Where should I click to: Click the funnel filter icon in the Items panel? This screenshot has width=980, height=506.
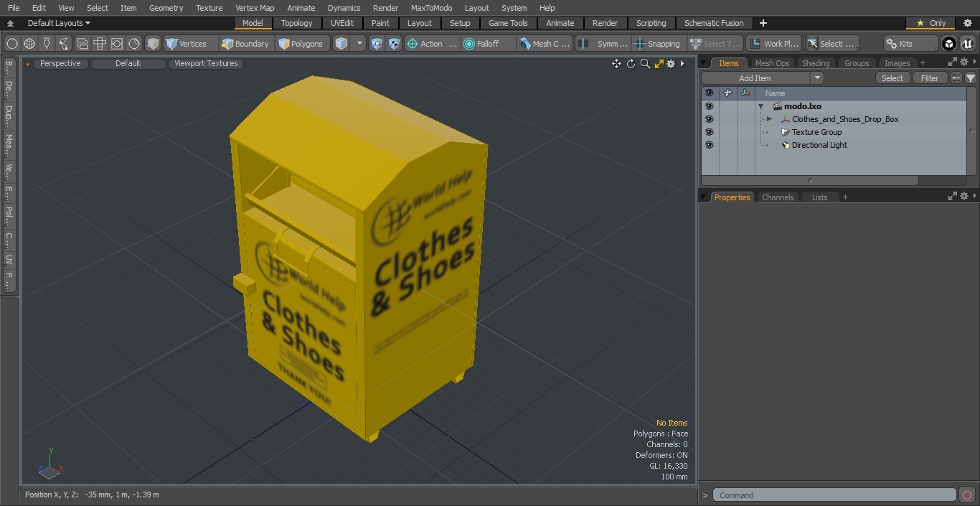tap(970, 78)
